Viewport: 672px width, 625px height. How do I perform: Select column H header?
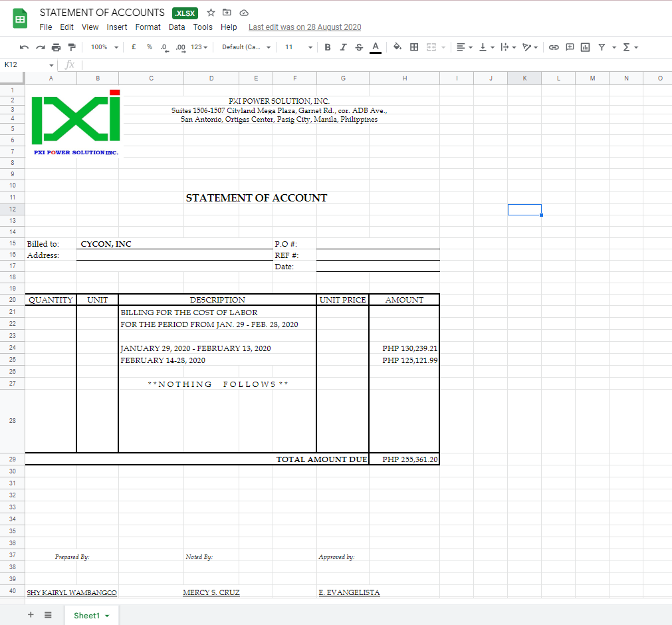405,78
